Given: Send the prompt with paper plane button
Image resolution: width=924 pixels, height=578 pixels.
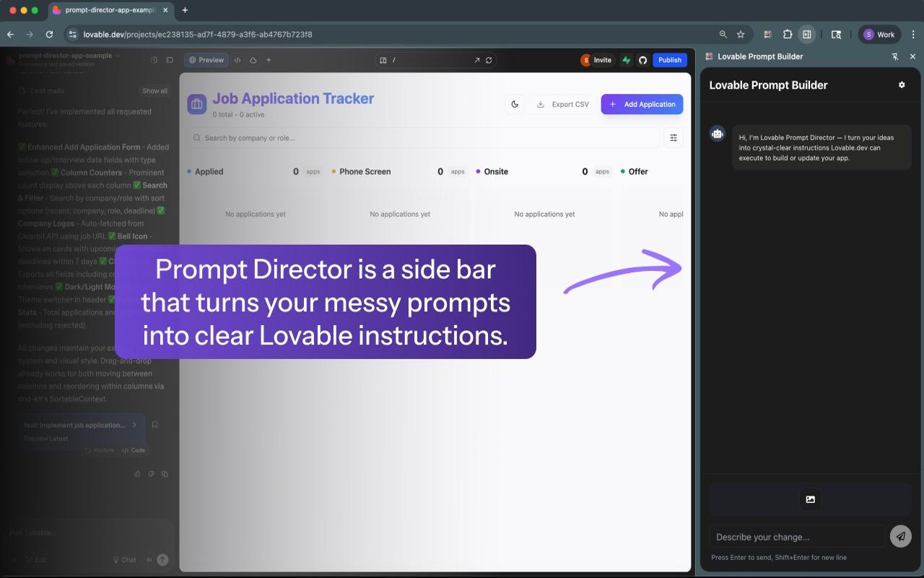Looking at the screenshot, I should tap(900, 536).
